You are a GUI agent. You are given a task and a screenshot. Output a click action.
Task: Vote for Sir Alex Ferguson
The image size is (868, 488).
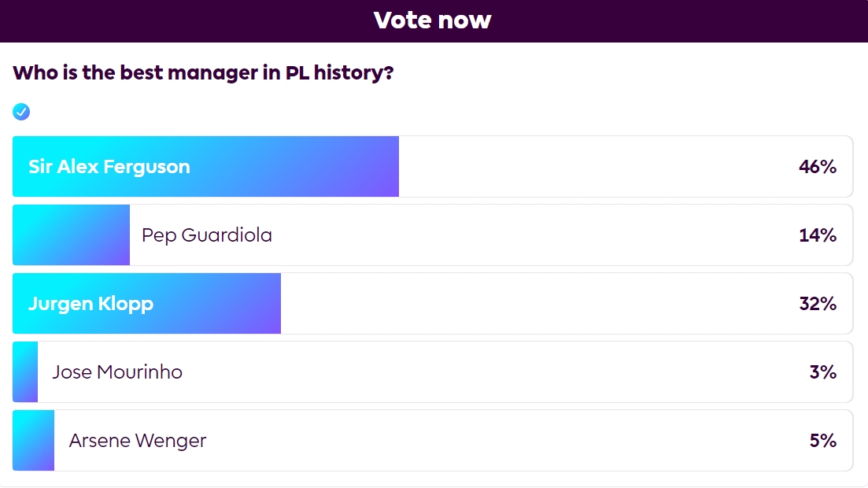pyautogui.click(x=109, y=167)
